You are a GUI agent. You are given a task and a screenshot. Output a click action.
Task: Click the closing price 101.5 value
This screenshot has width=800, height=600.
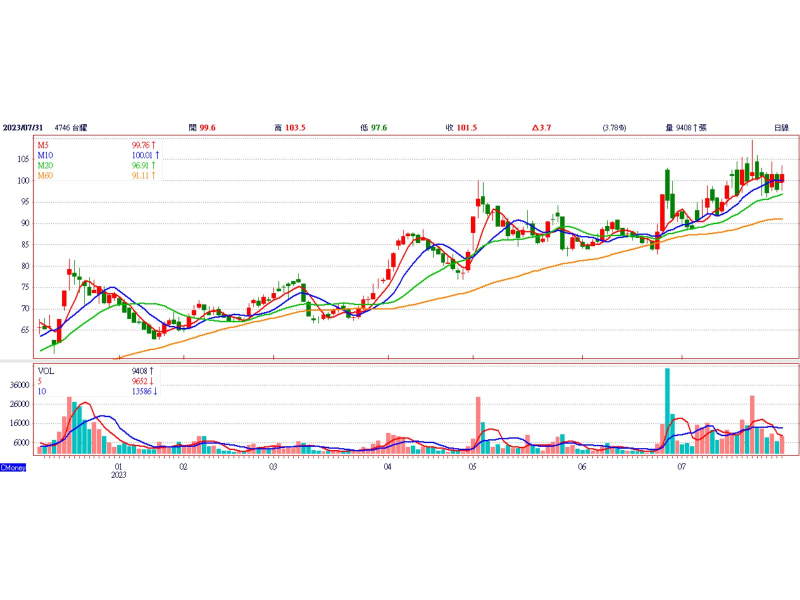(x=466, y=128)
